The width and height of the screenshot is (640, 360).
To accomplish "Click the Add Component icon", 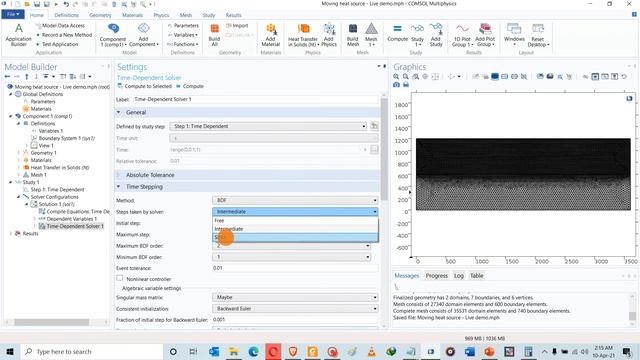I will [144, 34].
